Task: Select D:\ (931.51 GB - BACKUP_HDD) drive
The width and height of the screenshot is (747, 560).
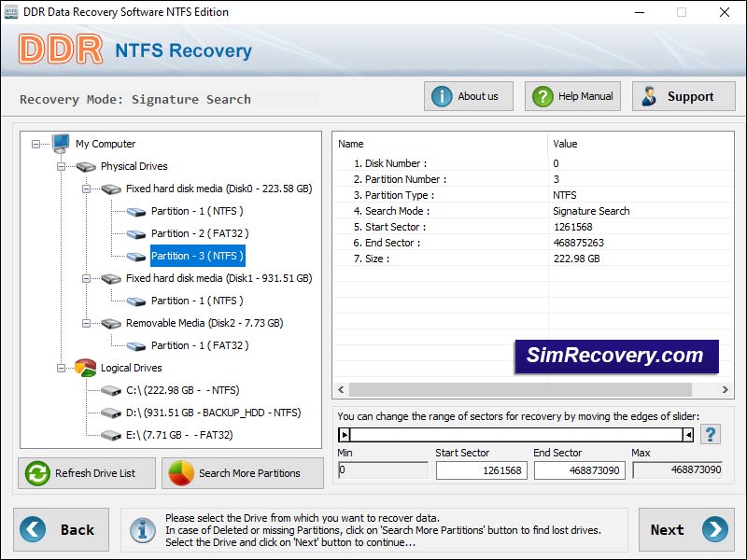Action: tap(214, 413)
